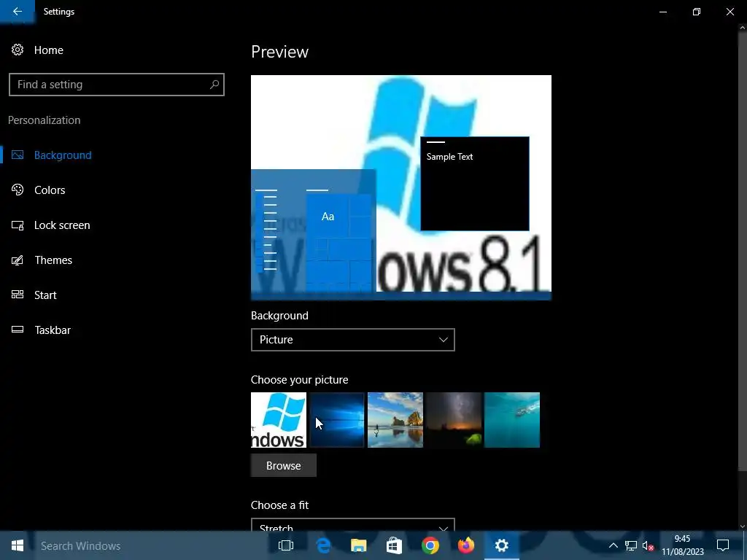Image resolution: width=747 pixels, height=560 pixels.
Task: Show hidden tray icons chevron
Action: 613,545
